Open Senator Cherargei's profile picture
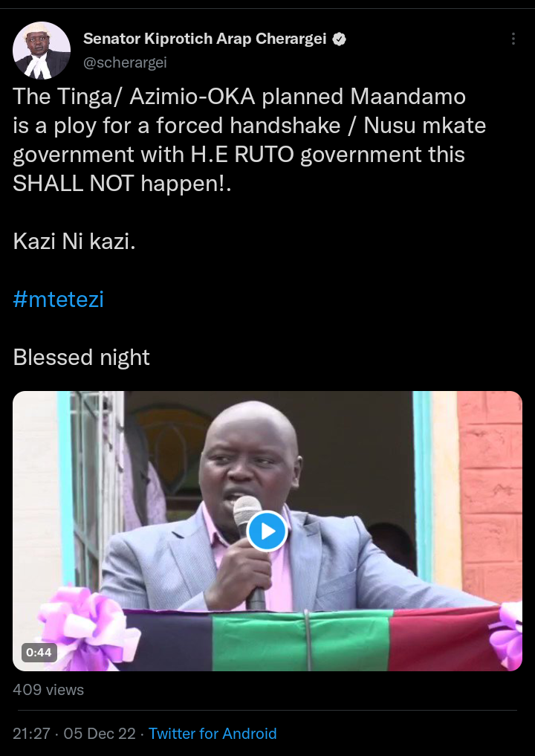This screenshot has width=535, height=756. pyautogui.click(x=42, y=50)
